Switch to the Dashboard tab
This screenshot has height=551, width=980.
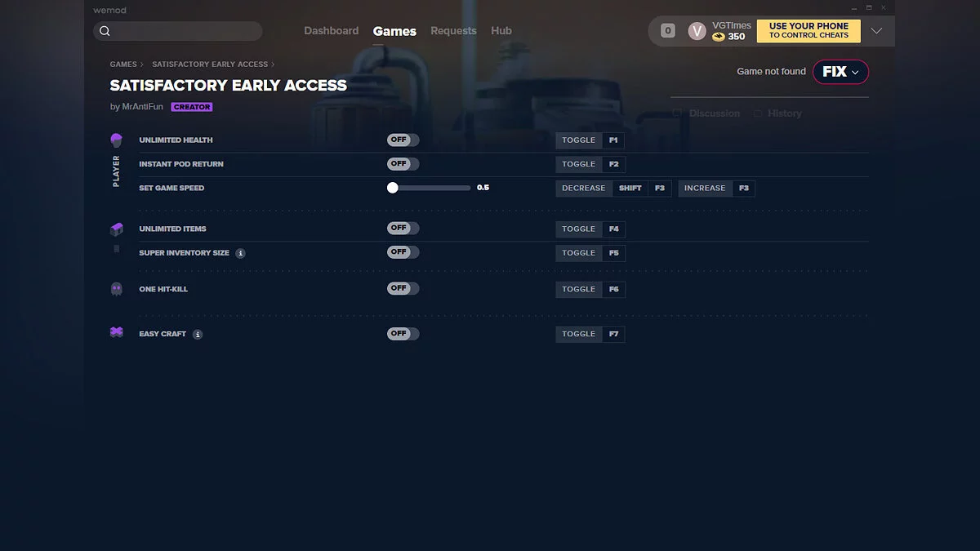click(x=331, y=30)
